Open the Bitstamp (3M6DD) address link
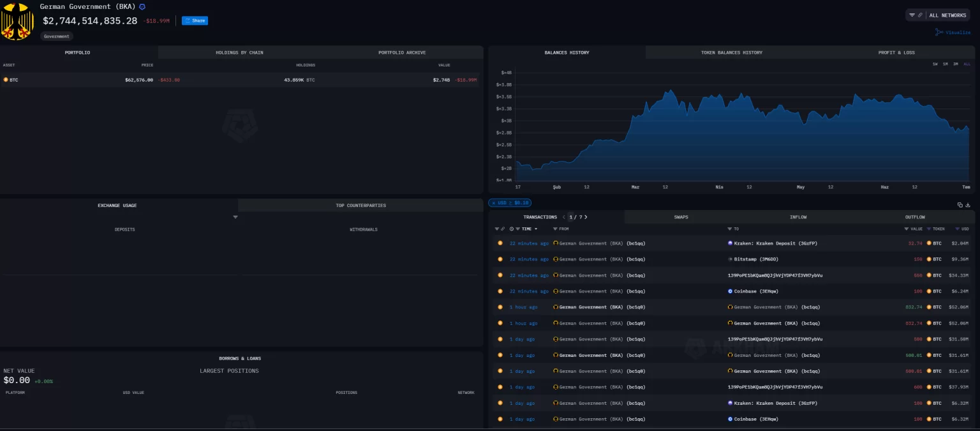Screen dimensions: 980x431 pyautogui.click(x=757, y=259)
